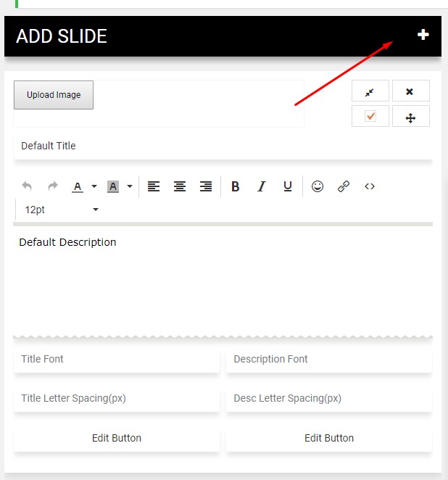Screen dimensions: 448x480
Task: Toggle underline formatting
Action: tap(288, 186)
